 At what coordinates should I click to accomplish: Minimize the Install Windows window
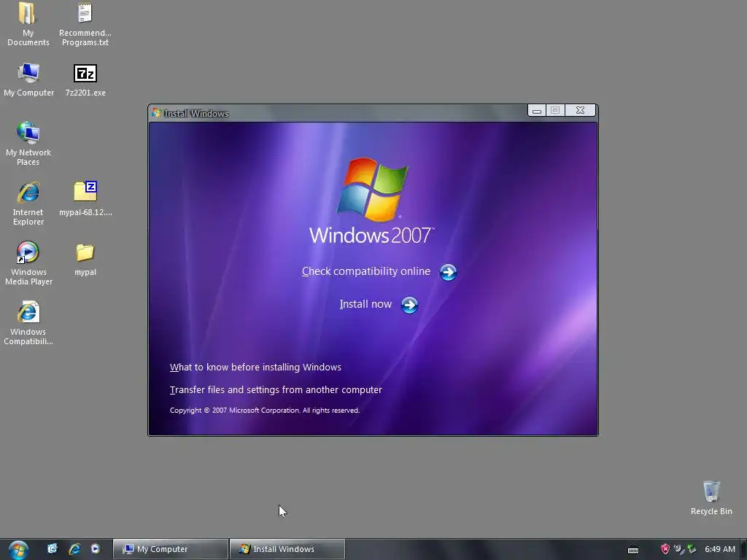click(x=537, y=111)
